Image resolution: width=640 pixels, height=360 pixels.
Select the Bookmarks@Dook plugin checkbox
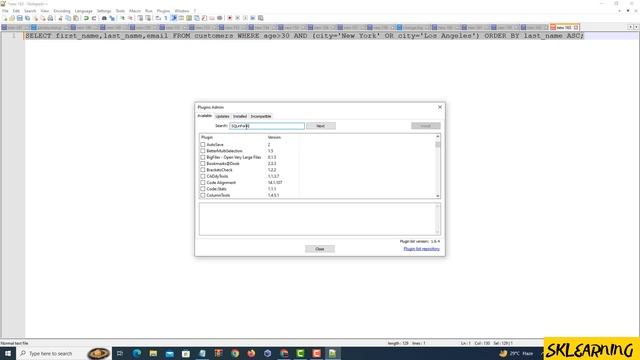pyautogui.click(x=203, y=164)
